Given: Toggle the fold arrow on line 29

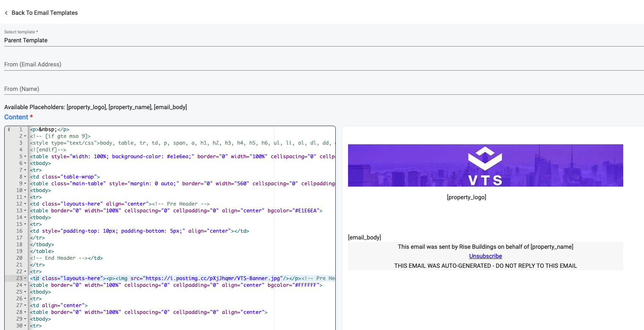Looking at the screenshot, I should [25, 319].
